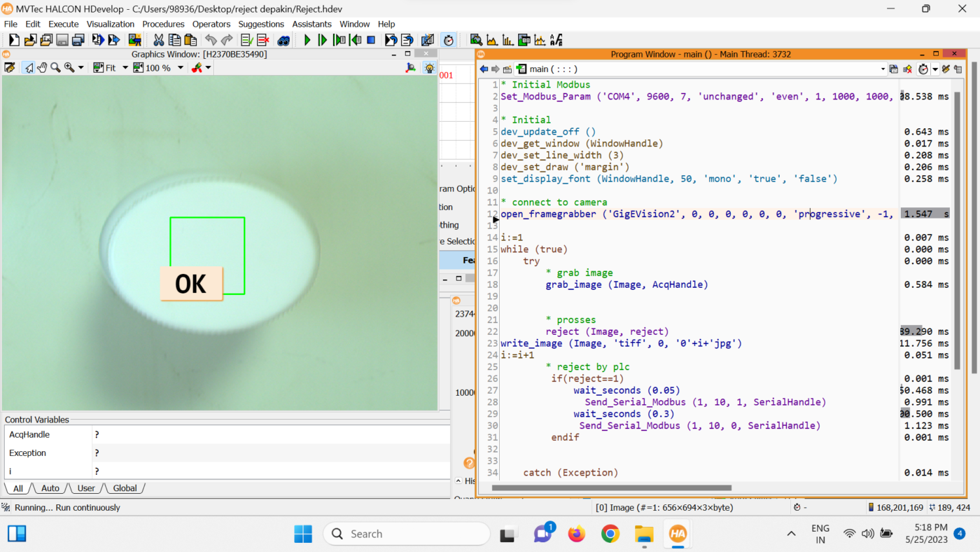Image resolution: width=980 pixels, height=552 pixels.
Task: Open the read image assistant icon
Action: [134, 40]
